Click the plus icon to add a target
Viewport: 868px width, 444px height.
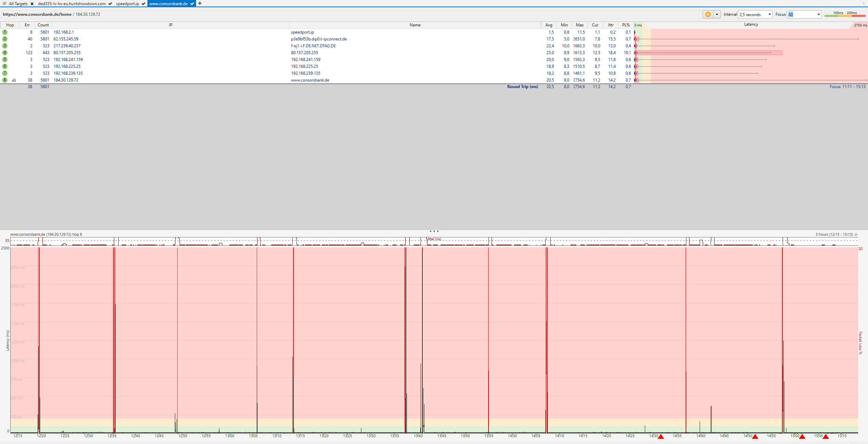tap(200, 3)
